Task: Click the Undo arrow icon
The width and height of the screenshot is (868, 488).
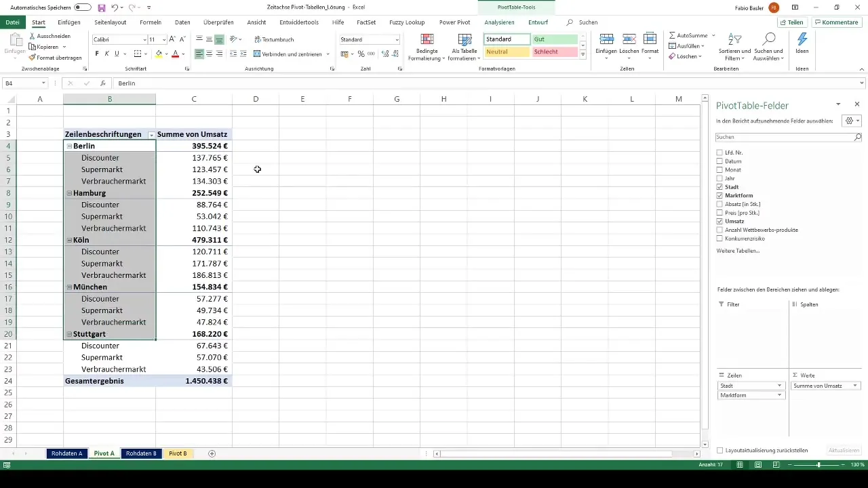Action: click(x=115, y=7)
